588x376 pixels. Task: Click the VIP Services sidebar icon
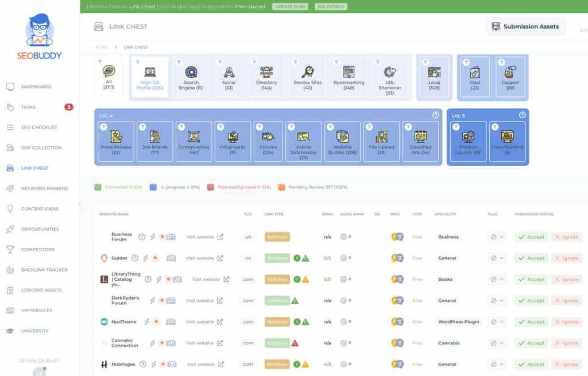10,311
